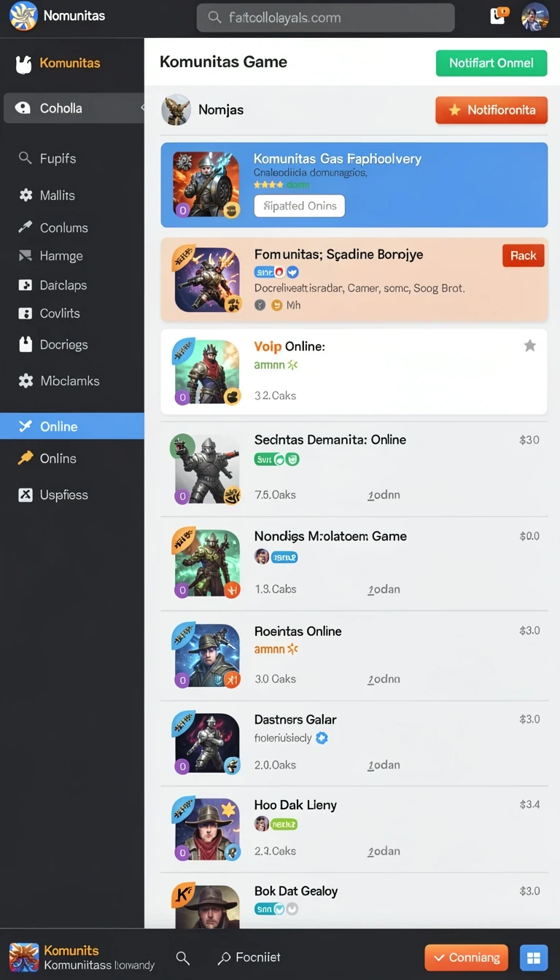Open Focniiet in the bottom bar

pos(249,957)
